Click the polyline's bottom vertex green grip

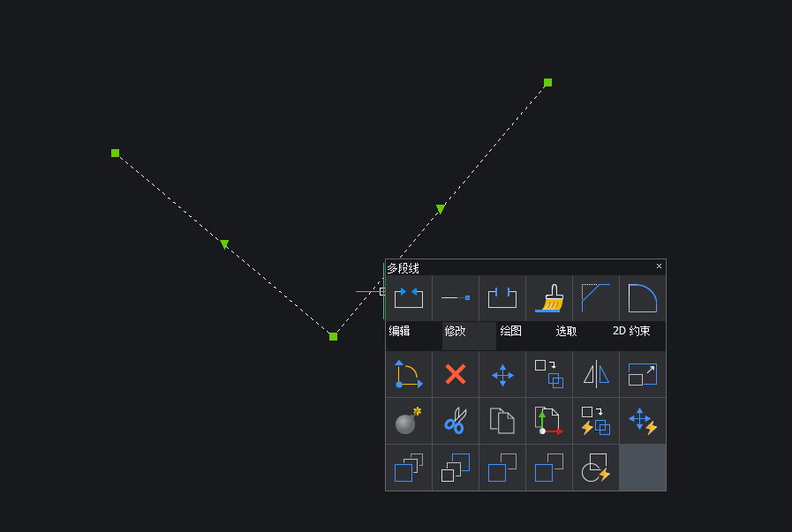pos(333,336)
